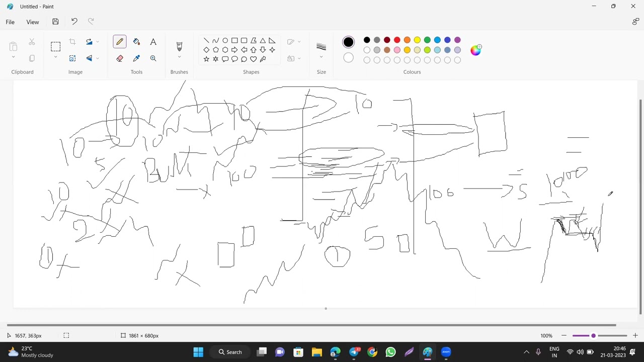Image resolution: width=644 pixels, height=362 pixels.
Task: Click the Paste clipboard icon
Action: tap(13, 47)
